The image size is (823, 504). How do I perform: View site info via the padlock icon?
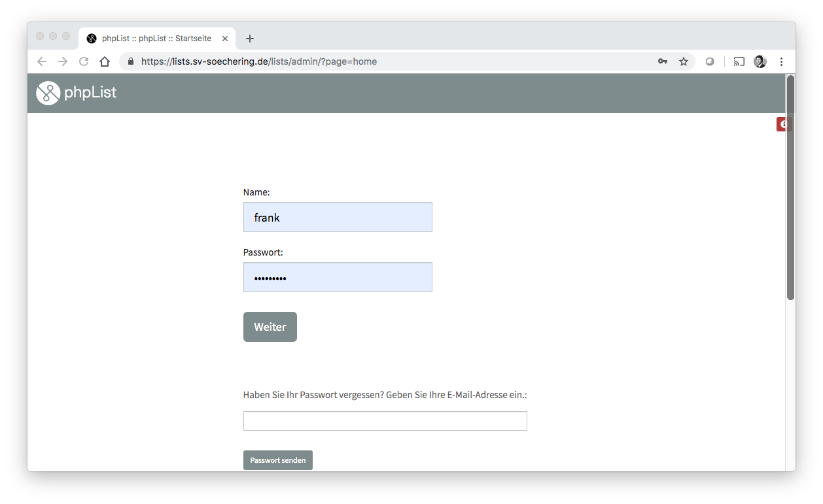[131, 61]
